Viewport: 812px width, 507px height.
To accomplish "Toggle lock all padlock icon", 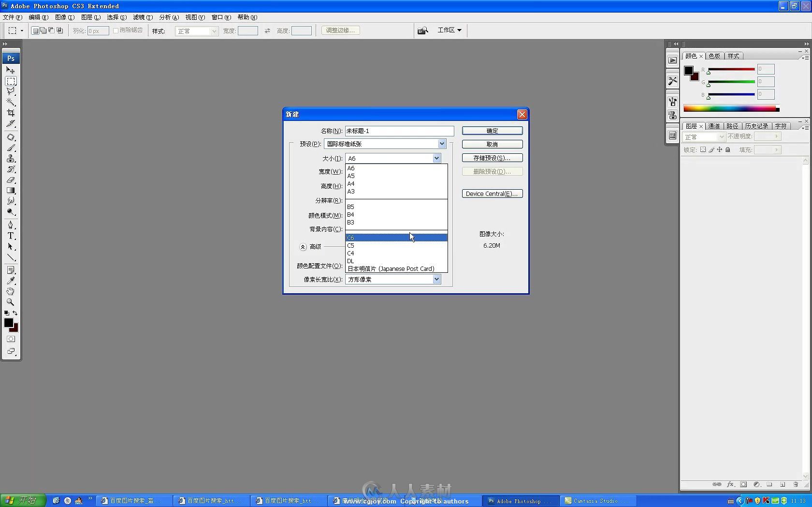I will click(x=727, y=150).
